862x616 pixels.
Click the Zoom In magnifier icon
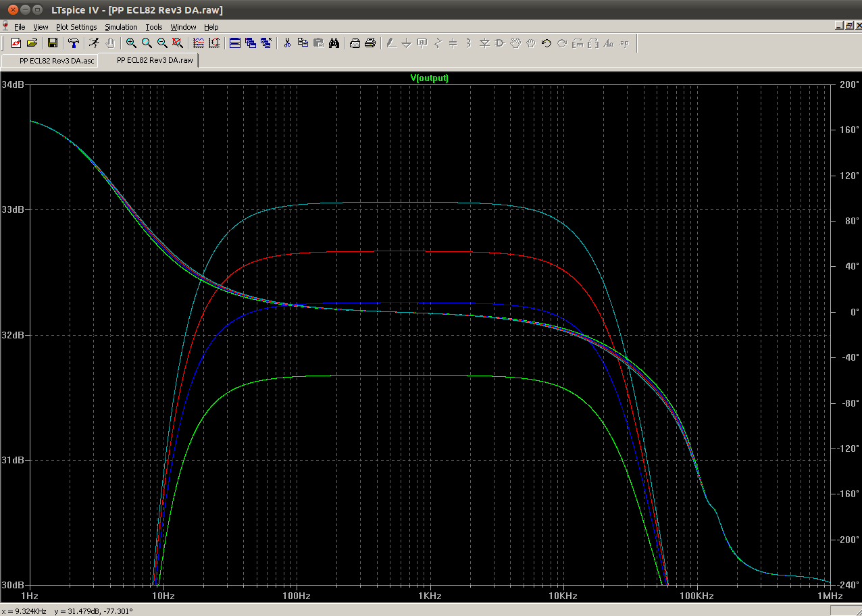coord(131,43)
